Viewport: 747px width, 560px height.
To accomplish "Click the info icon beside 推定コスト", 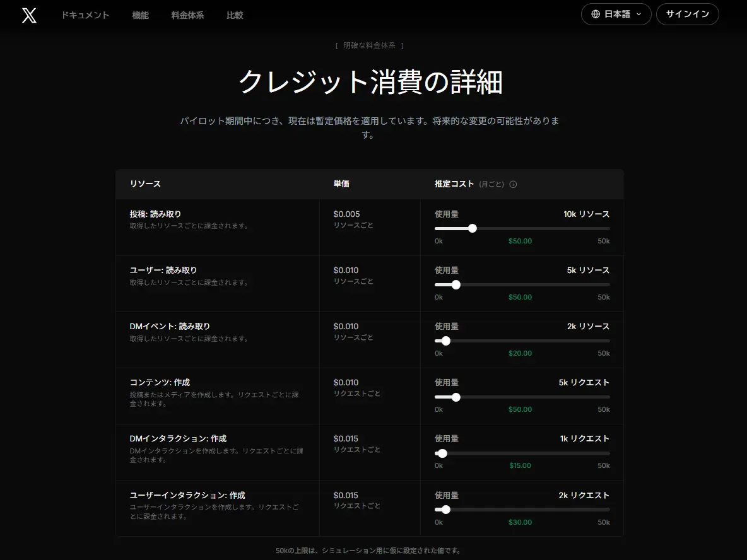I will (513, 185).
